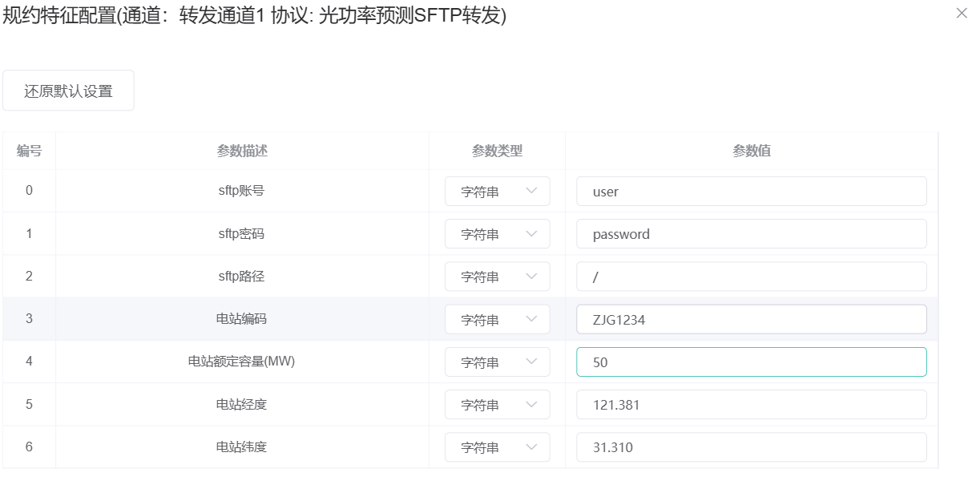This screenshot has width=980, height=493.
Task: Click the 电站额定容量(MW) description cell
Action: tap(242, 362)
